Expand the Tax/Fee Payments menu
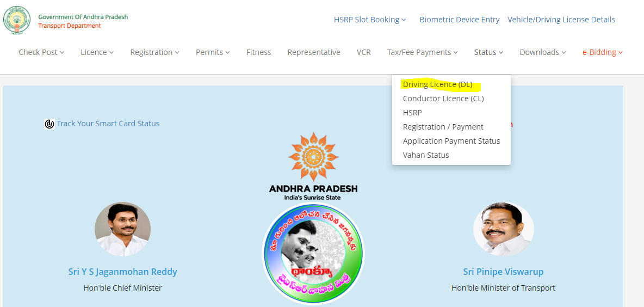This screenshot has width=644, height=307. (x=422, y=52)
